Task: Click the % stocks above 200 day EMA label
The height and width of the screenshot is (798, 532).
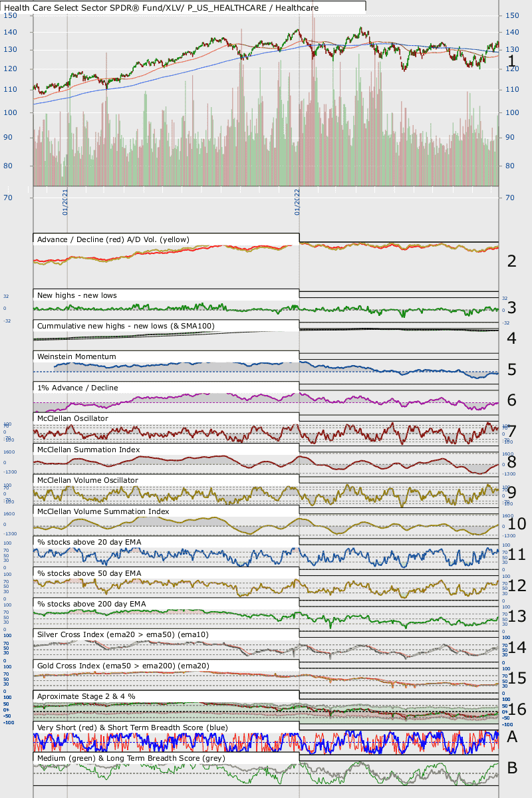Action: tap(92, 604)
